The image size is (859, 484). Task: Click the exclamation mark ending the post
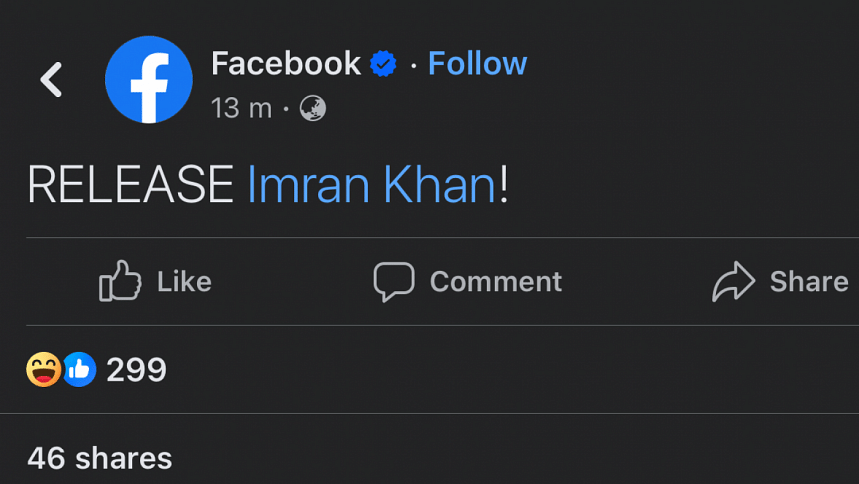pos(504,185)
